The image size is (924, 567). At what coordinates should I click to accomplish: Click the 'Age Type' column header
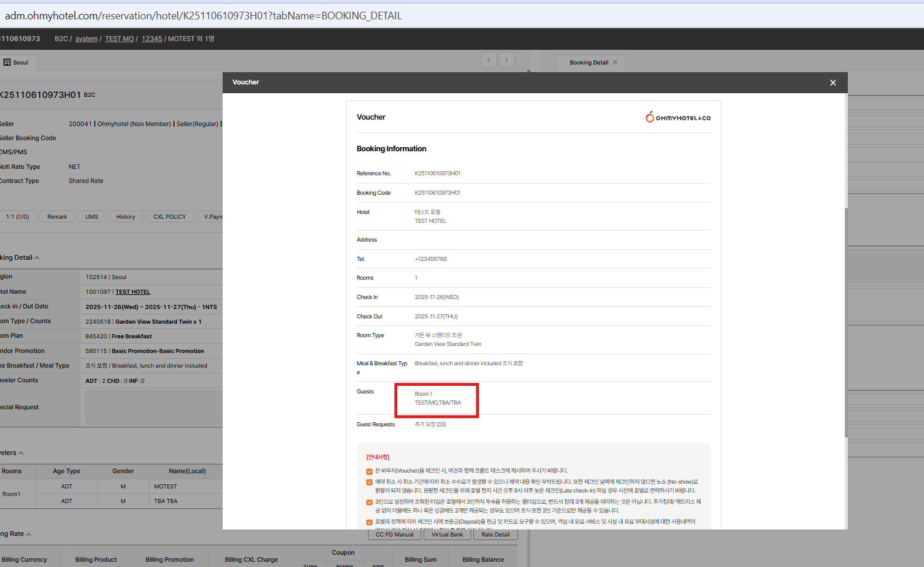pyautogui.click(x=67, y=471)
